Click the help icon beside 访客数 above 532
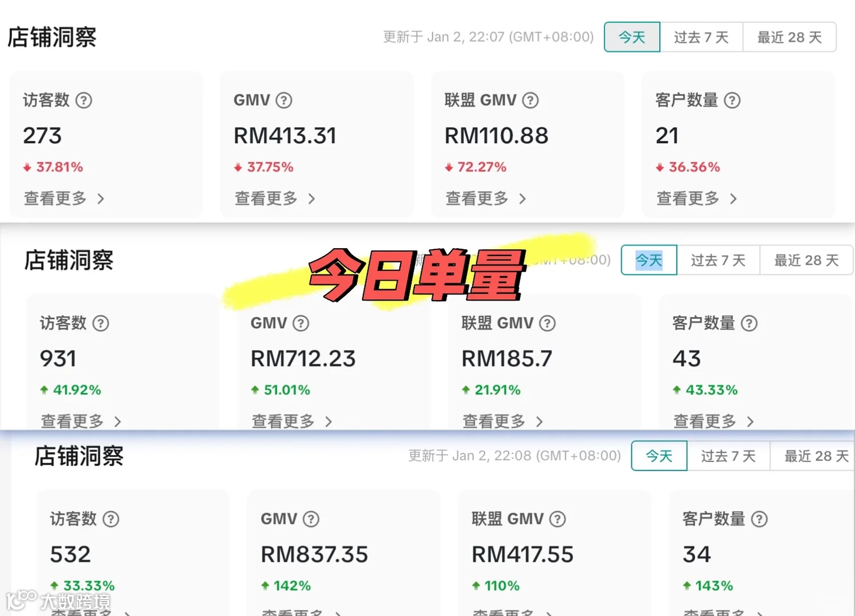The height and width of the screenshot is (616, 855). (111, 519)
